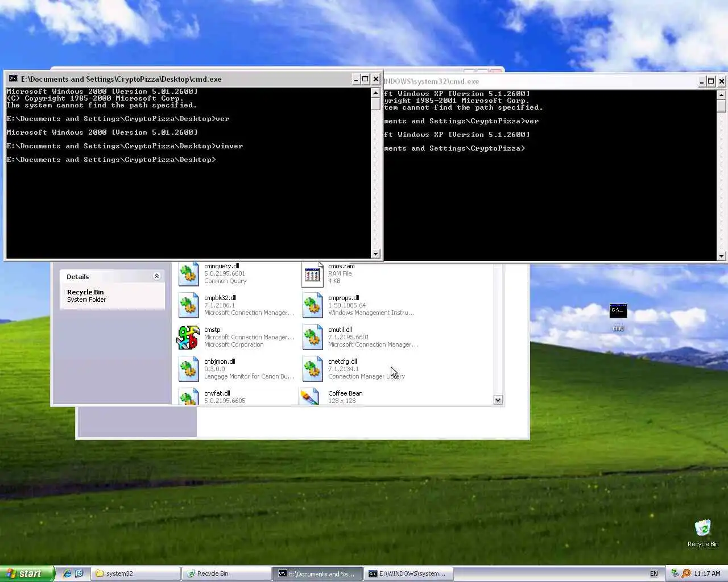728x582 pixels.
Task: Click scroll-down arrow in system32\cmd.exe window
Action: [x=721, y=256]
